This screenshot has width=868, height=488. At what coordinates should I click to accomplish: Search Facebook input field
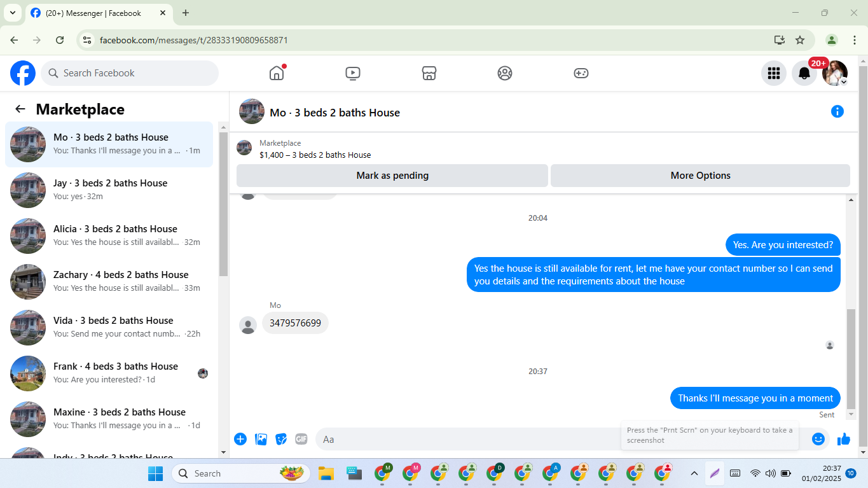[x=130, y=73]
